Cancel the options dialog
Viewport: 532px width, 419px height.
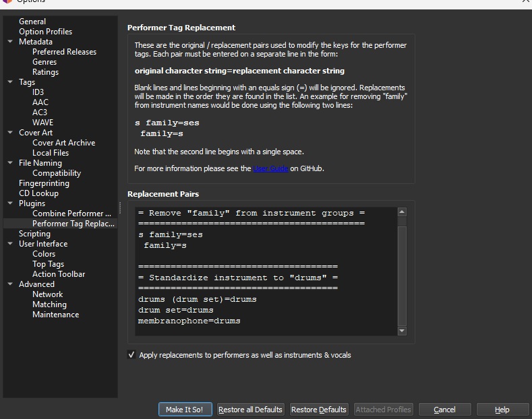coord(444,410)
